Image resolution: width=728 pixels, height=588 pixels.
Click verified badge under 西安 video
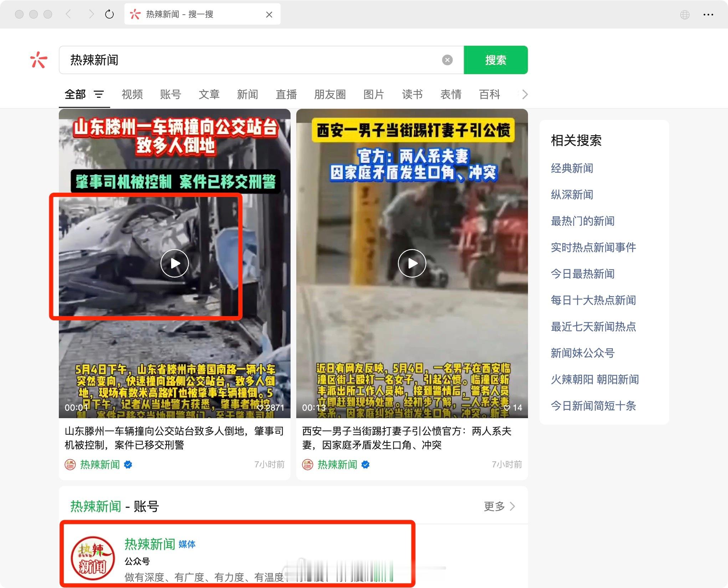(x=365, y=465)
